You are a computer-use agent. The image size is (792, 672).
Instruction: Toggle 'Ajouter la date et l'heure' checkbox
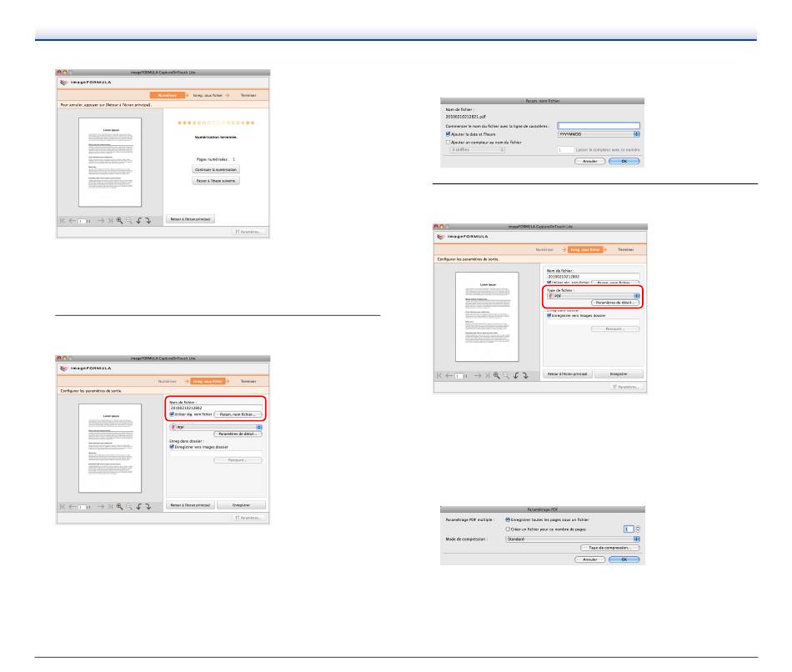(x=449, y=133)
